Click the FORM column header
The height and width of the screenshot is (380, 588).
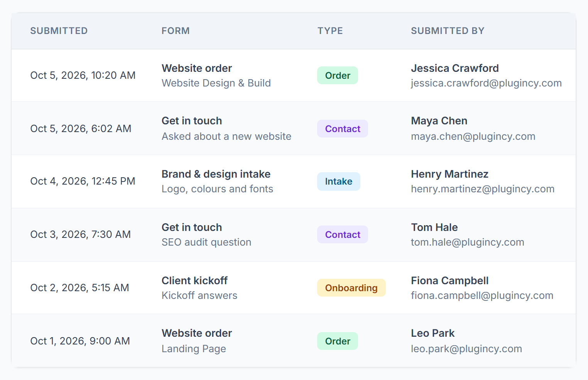[x=176, y=31]
